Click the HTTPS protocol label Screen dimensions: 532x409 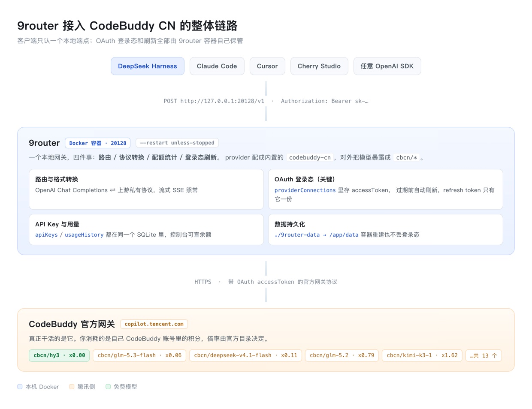point(203,282)
